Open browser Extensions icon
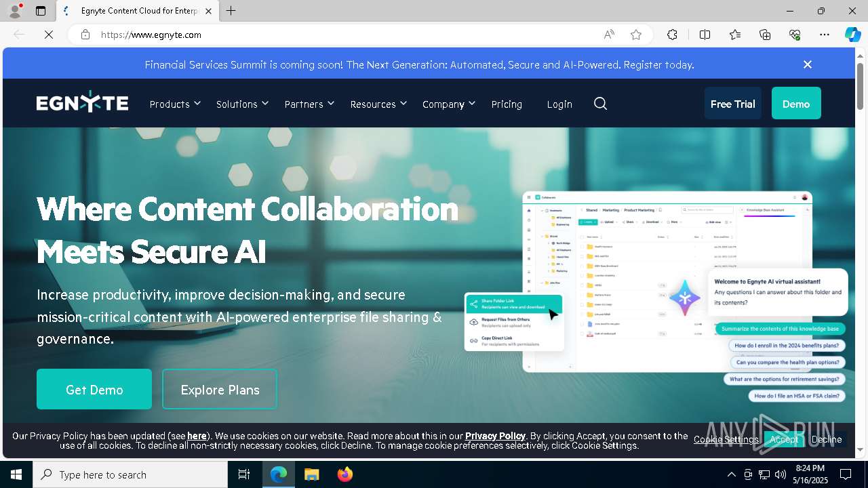Screen dimensions: 868x488 coord(672,35)
